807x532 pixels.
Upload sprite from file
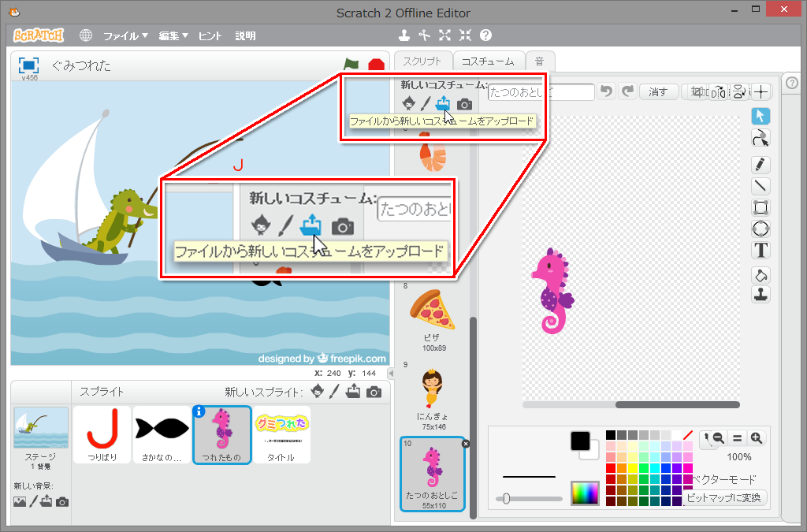tap(353, 392)
